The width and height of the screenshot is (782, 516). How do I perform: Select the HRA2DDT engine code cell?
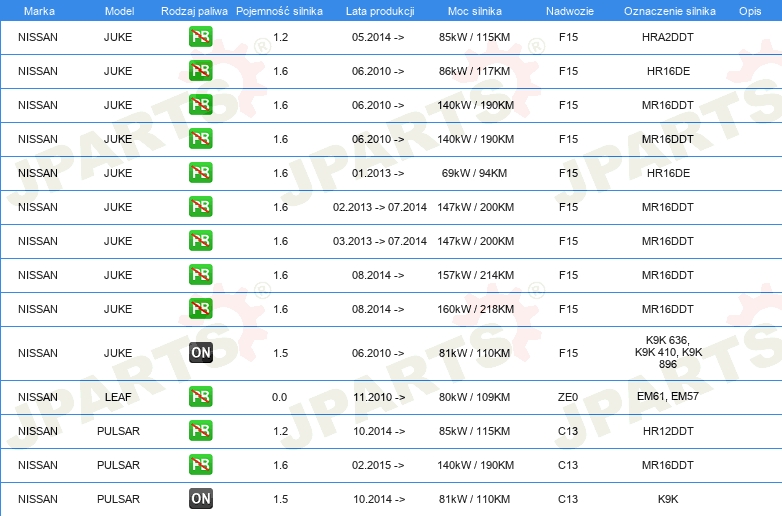(x=668, y=37)
